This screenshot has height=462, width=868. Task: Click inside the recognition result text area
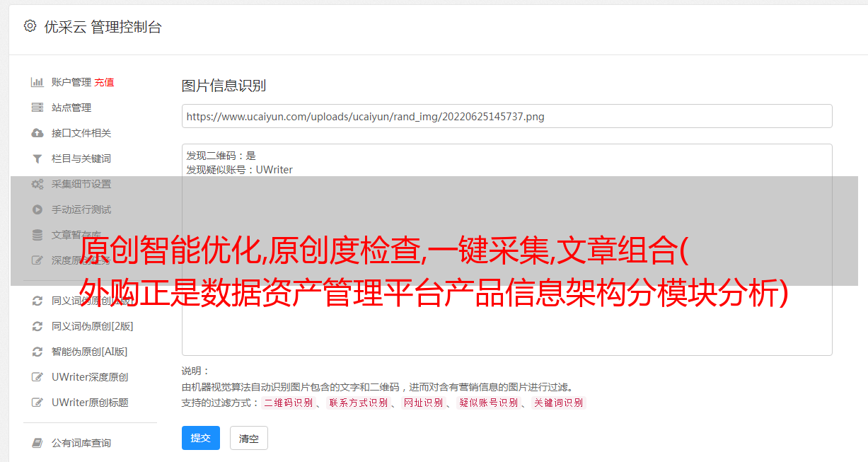507,250
